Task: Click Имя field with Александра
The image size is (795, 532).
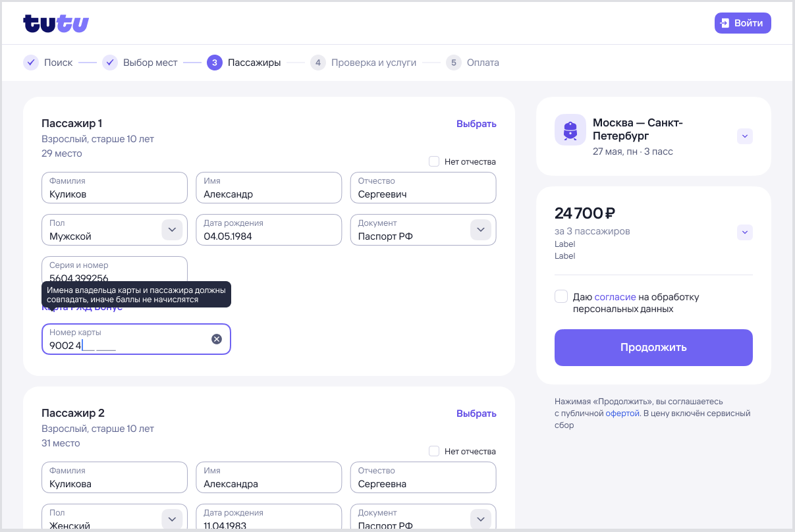Action: tap(269, 477)
